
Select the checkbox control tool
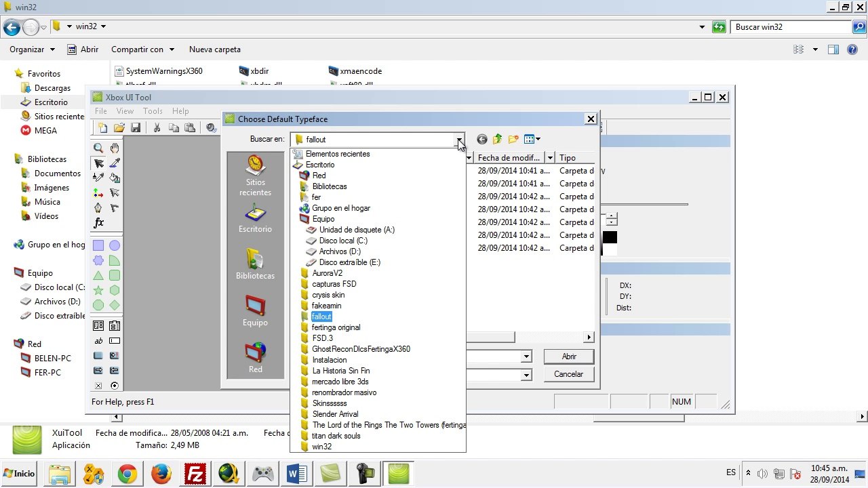click(x=99, y=386)
